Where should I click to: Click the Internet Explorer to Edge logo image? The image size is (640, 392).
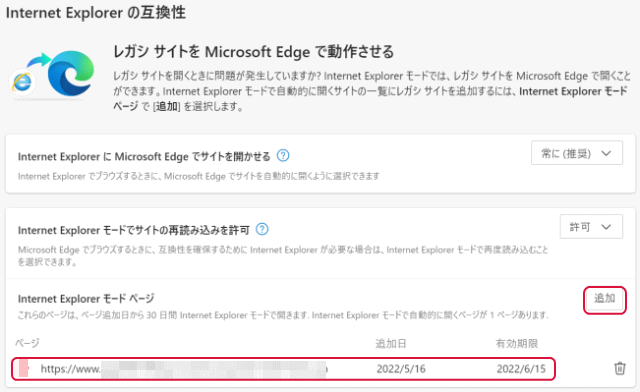click(x=52, y=74)
